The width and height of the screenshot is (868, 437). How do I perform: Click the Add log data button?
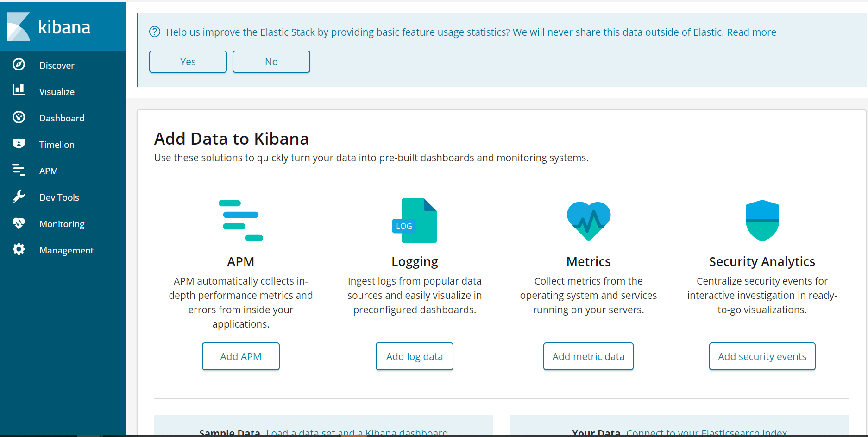[415, 356]
